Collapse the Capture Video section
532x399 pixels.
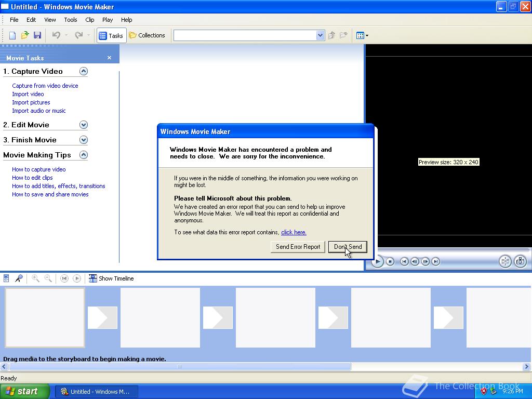coord(84,71)
